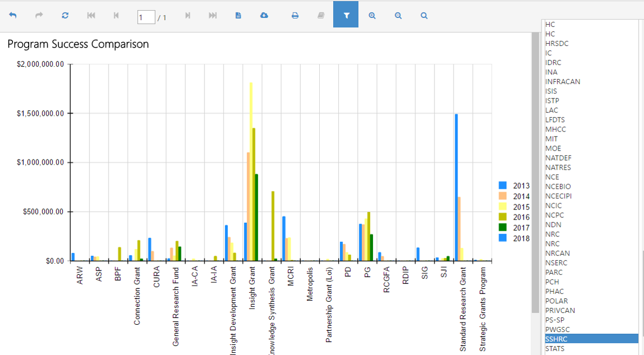This screenshot has height=355, width=644.
Task: Pick PWGSC from the list
Action: 557,330
